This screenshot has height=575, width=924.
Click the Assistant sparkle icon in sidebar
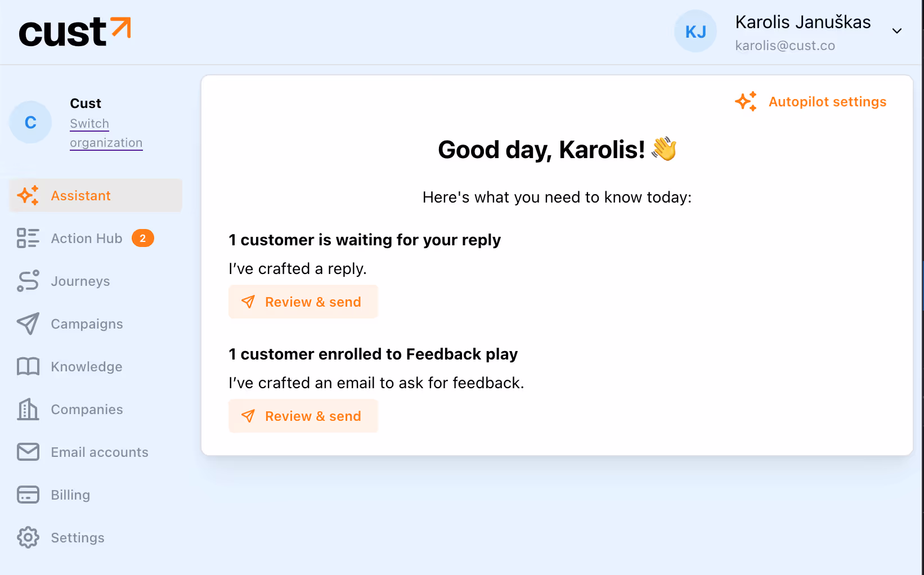(x=28, y=195)
